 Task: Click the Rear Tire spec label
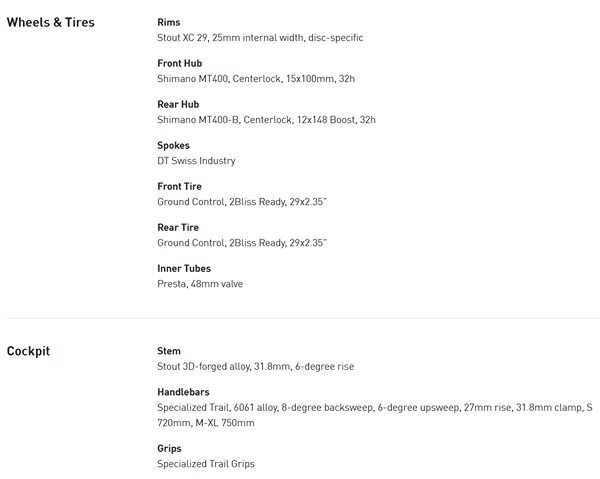[x=178, y=227]
